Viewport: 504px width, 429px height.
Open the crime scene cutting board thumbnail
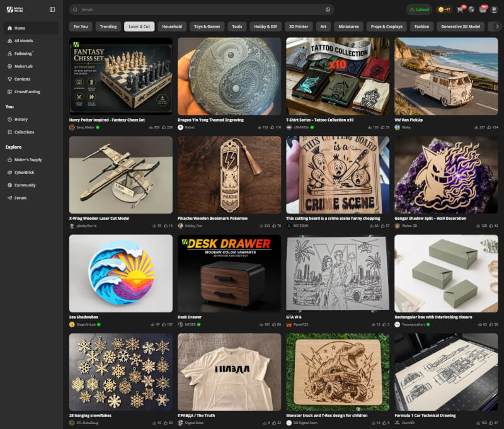click(x=338, y=175)
